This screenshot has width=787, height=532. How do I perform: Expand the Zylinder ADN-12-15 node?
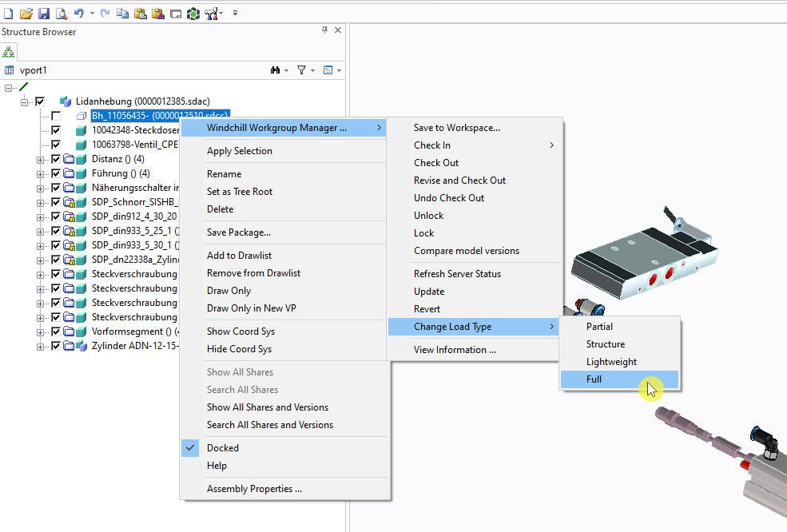click(x=40, y=346)
